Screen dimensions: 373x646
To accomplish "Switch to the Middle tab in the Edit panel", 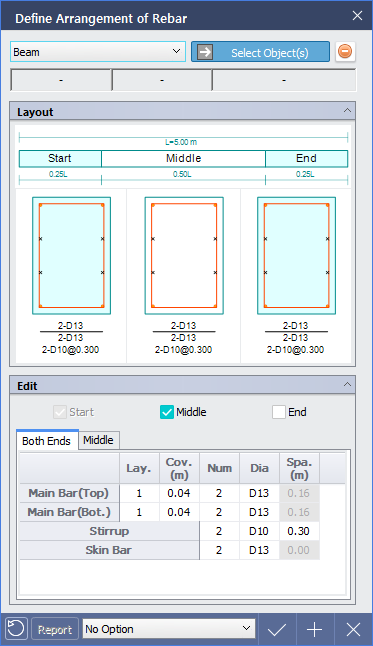I will 98,440.
